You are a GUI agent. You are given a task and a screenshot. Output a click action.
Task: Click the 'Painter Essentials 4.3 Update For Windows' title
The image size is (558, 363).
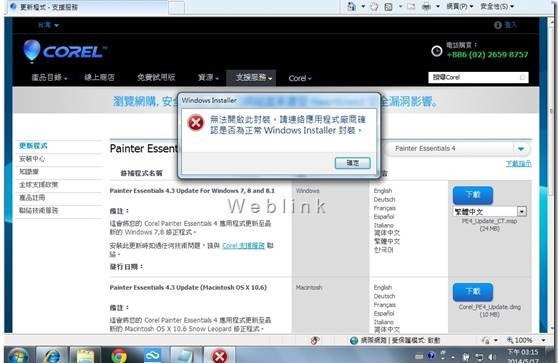[192, 191]
